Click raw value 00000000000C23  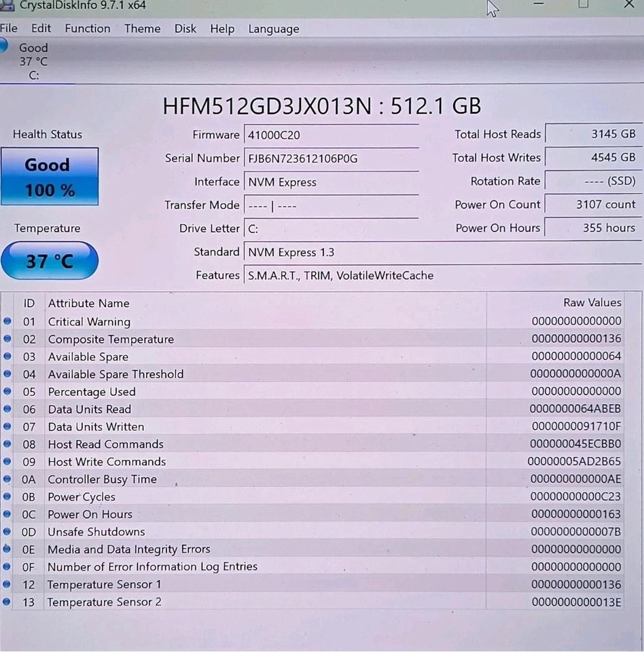(575, 496)
